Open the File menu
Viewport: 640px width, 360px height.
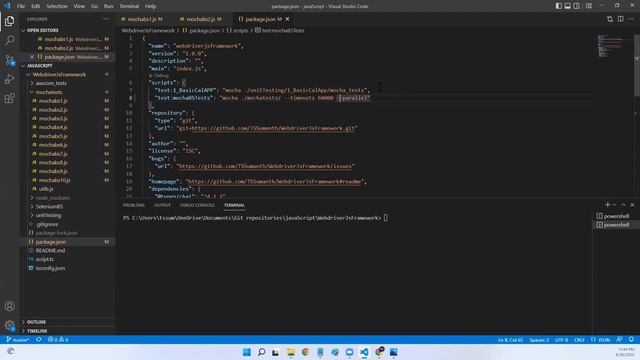(21, 6)
